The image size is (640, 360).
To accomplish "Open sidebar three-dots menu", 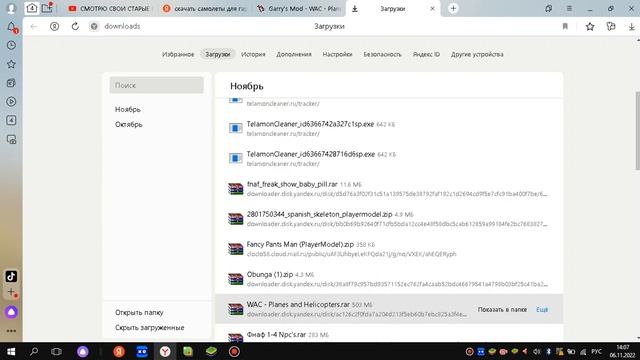I will (x=11, y=331).
